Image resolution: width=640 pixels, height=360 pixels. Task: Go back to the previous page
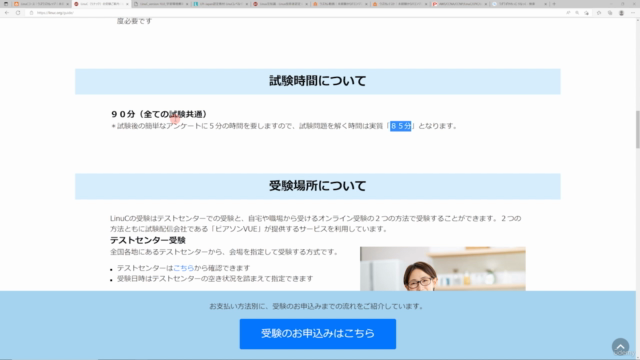tap(7, 13)
